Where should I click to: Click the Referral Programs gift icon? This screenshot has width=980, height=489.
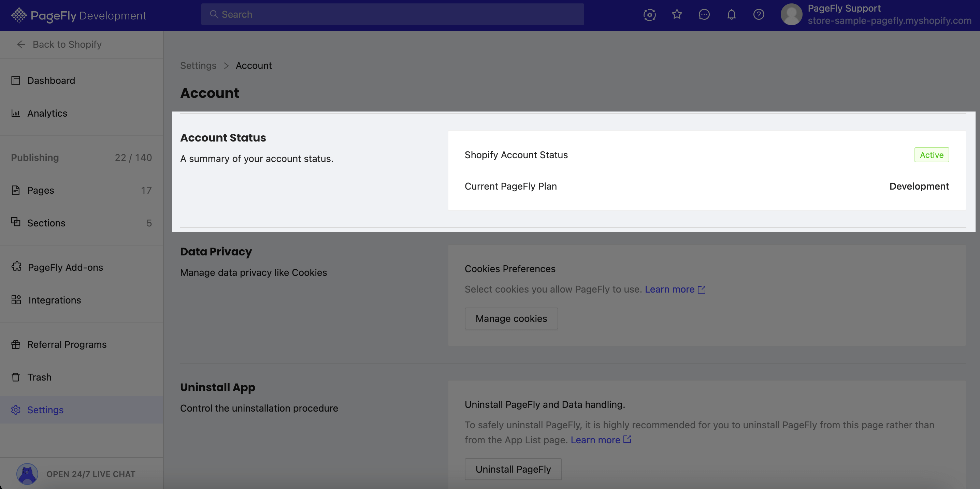(x=16, y=344)
